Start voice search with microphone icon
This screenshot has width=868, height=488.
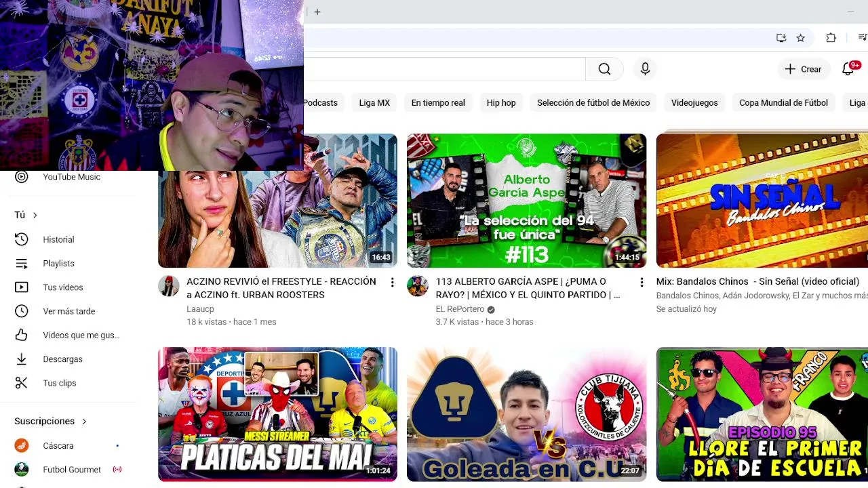(x=645, y=69)
